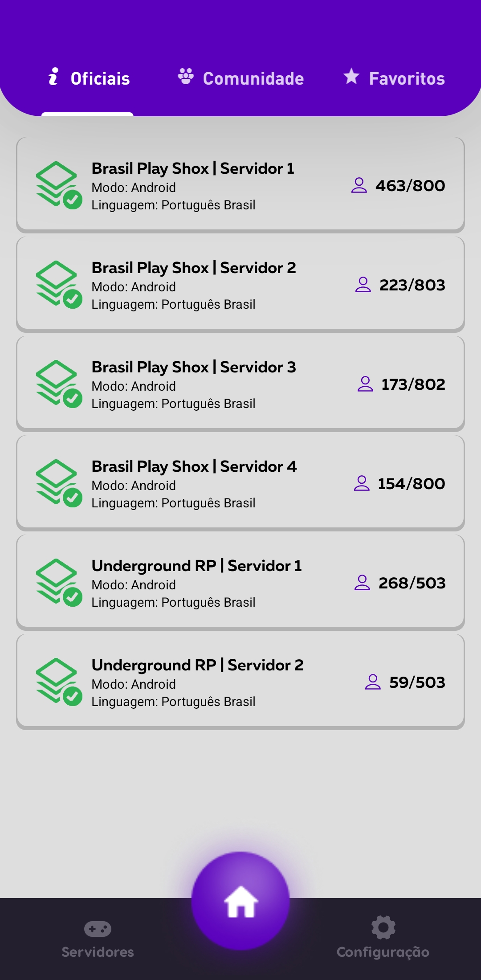The image size is (481, 980).
Task: Open the Configuração gear icon
Action: (383, 927)
